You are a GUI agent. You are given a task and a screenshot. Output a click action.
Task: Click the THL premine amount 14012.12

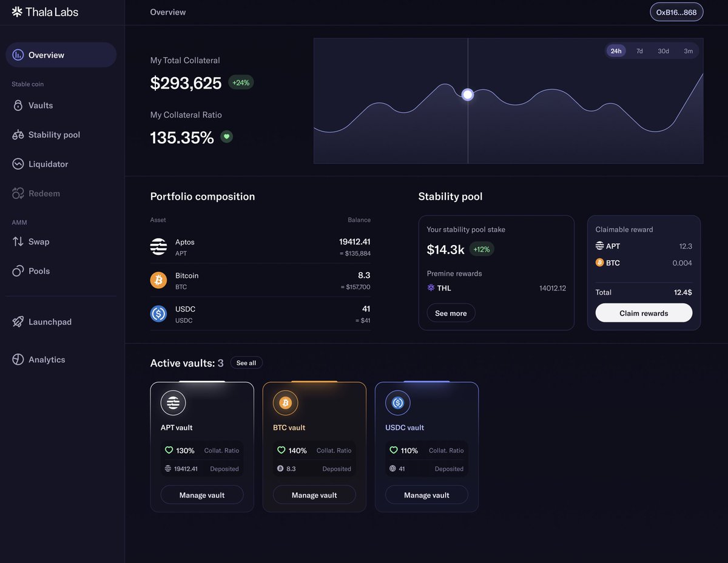[x=553, y=288]
